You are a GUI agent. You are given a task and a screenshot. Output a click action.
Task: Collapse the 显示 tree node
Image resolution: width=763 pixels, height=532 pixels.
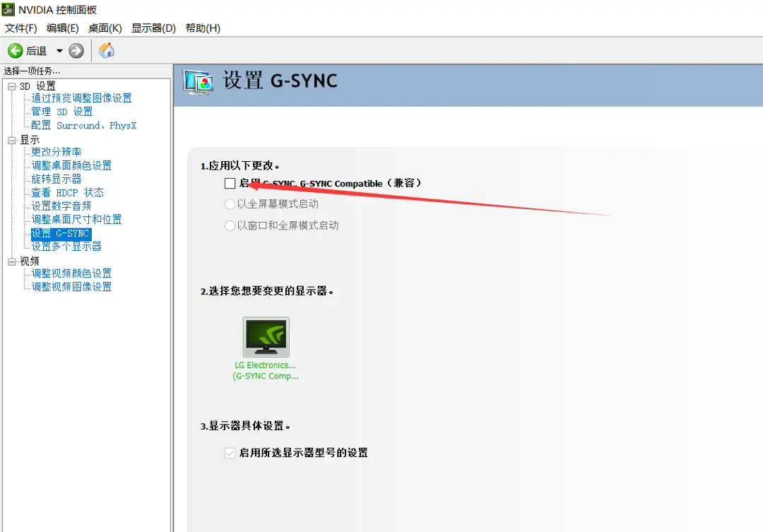click(x=12, y=141)
